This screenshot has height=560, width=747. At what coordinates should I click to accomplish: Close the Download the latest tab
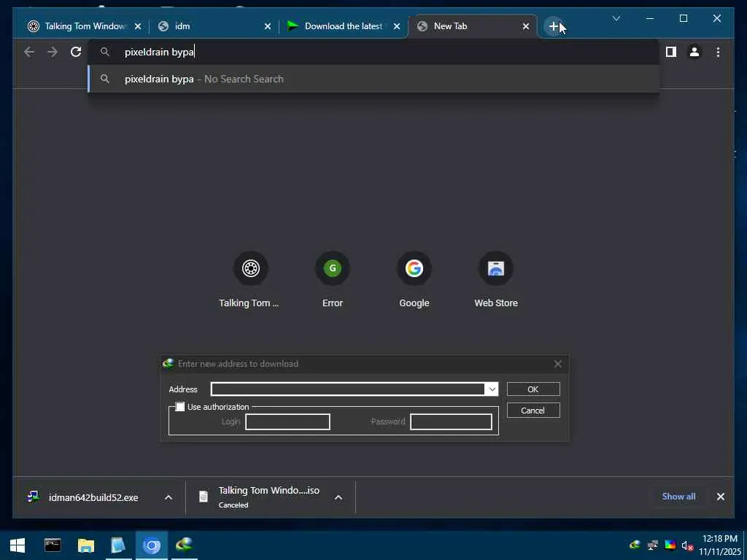(396, 26)
